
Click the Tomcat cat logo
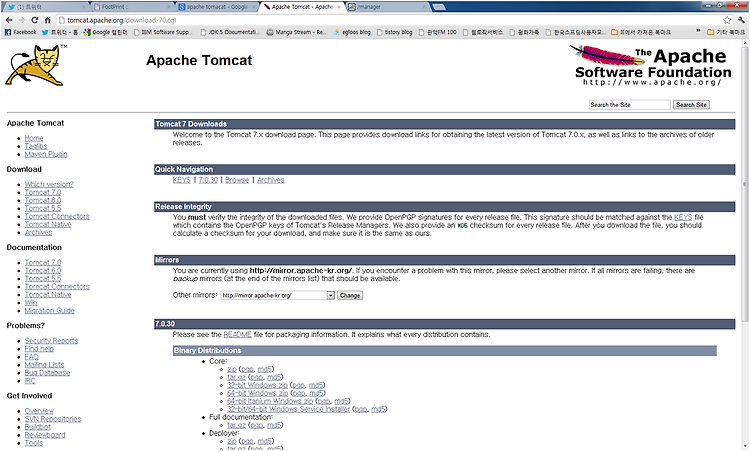(35, 66)
